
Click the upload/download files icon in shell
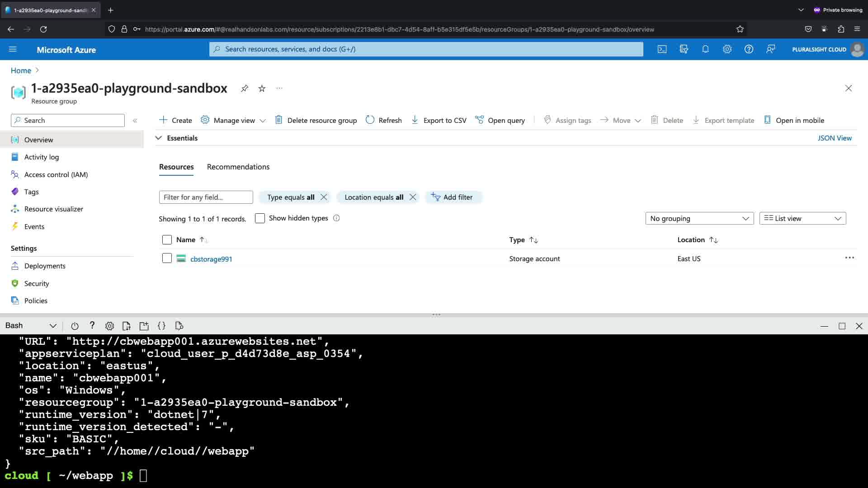click(127, 326)
